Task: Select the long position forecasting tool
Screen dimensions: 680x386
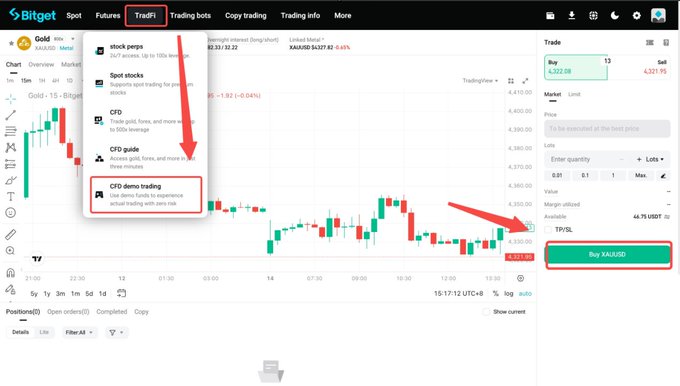Action: 11,164
